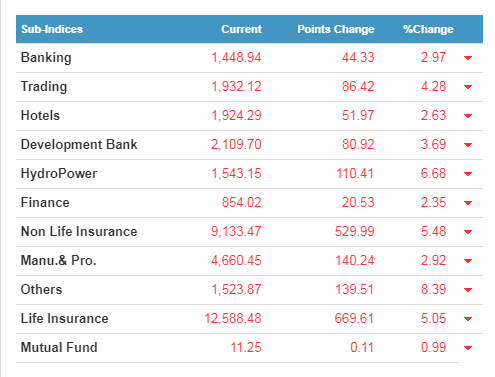The image size is (495, 377).
Task: Open the Banking sub-index name
Action: (x=46, y=58)
